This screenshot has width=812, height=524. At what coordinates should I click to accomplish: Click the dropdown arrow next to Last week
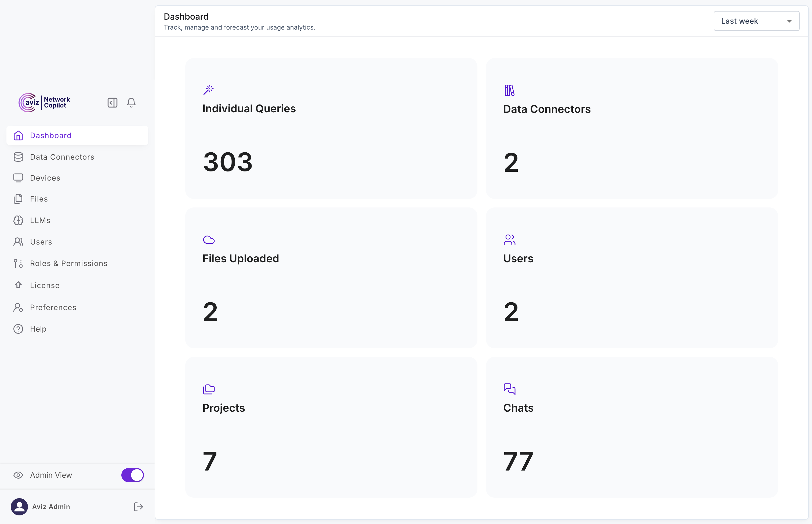(789, 21)
